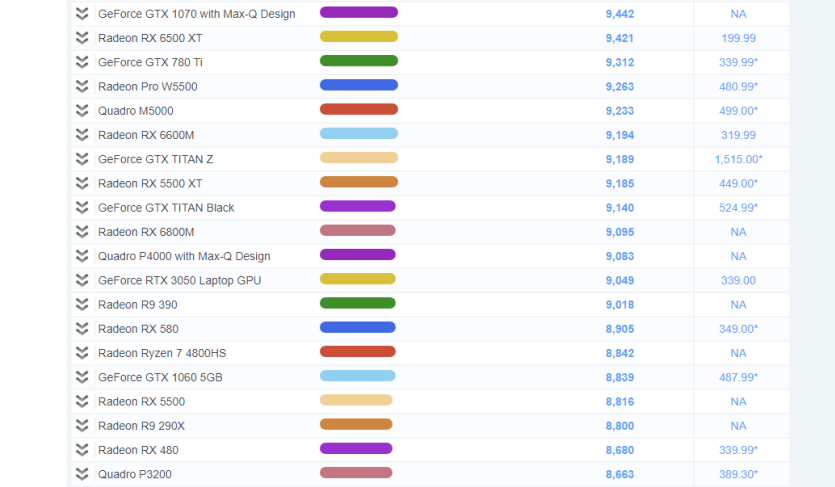This screenshot has height=487, width=835.
Task: Click the price 339.00
Action: point(738,280)
